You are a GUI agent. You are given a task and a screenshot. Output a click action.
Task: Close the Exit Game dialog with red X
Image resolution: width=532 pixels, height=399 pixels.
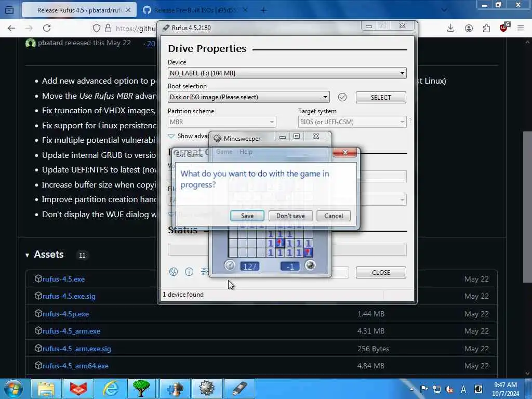tap(345, 152)
